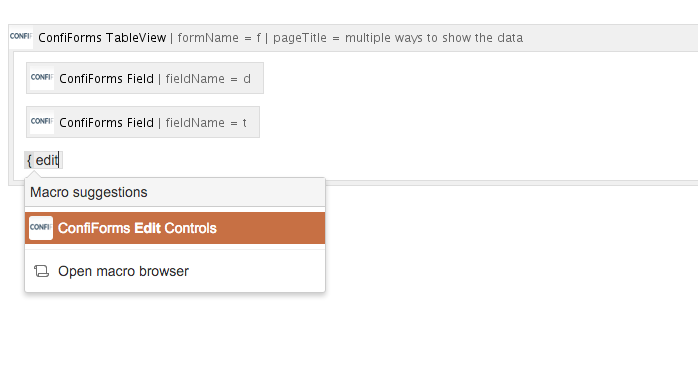Select the ConfiForms TableView macro header
Viewport: 698px width, 382px height.
pos(353,38)
